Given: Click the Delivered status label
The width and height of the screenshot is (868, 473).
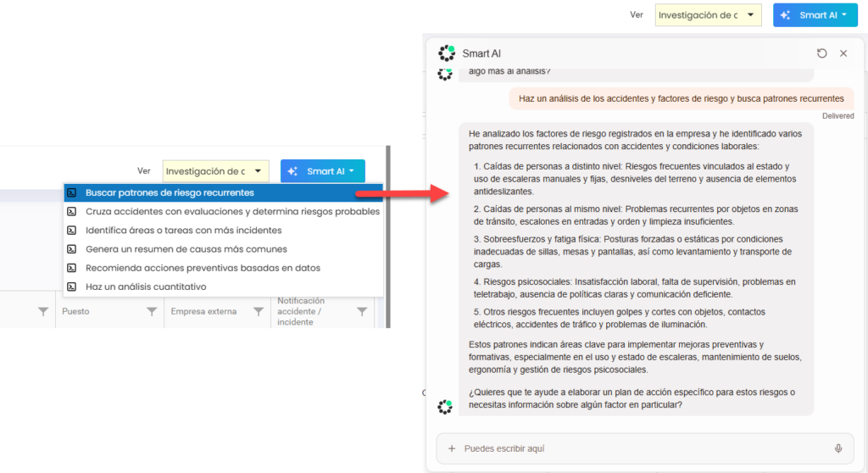Looking at the screenshot, I should point(837,116).
